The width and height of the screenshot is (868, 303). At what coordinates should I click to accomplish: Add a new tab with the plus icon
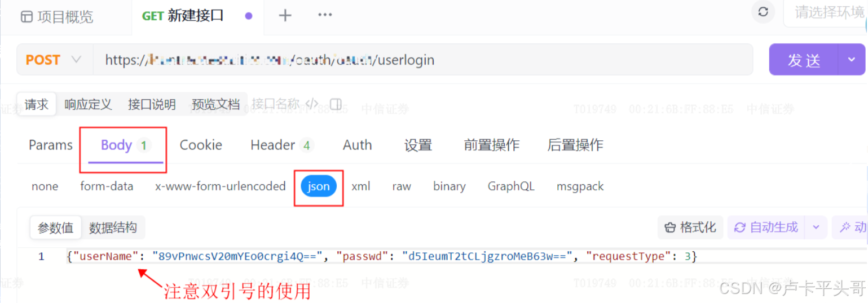click(285, 16)
